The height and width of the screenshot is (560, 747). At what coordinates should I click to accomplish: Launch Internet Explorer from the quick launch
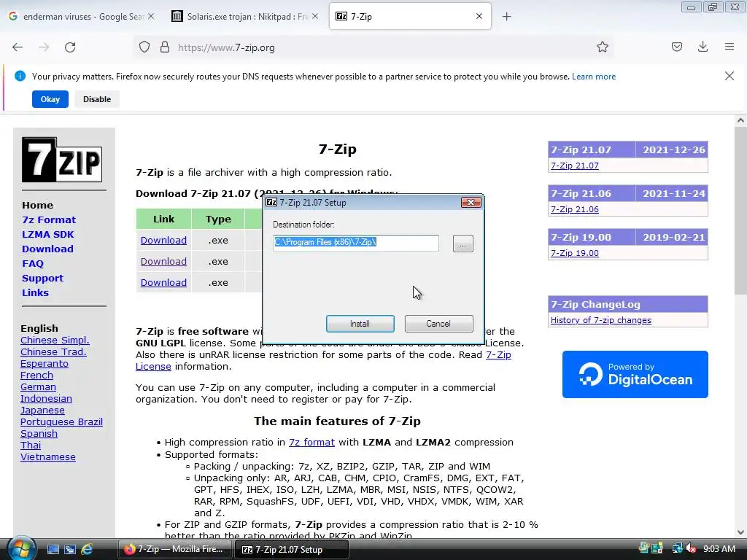click(87, 550)
